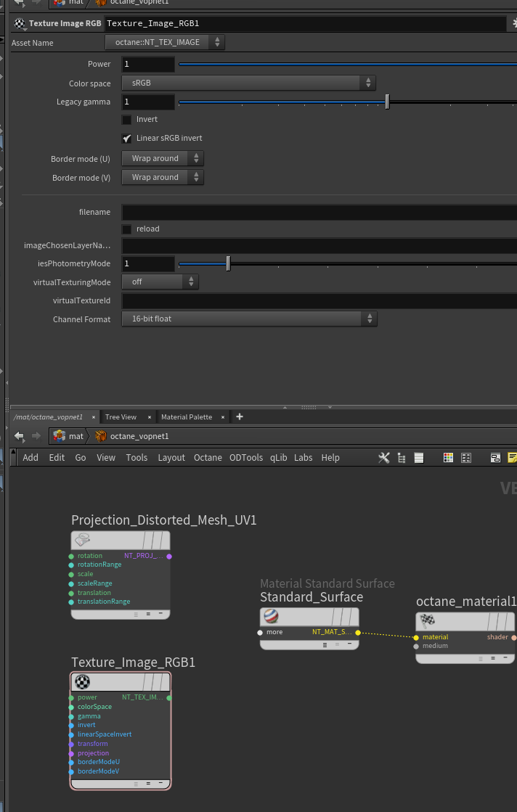517x812 pixels.
Task: Open the Add menu
Action: tap(30, 458)
